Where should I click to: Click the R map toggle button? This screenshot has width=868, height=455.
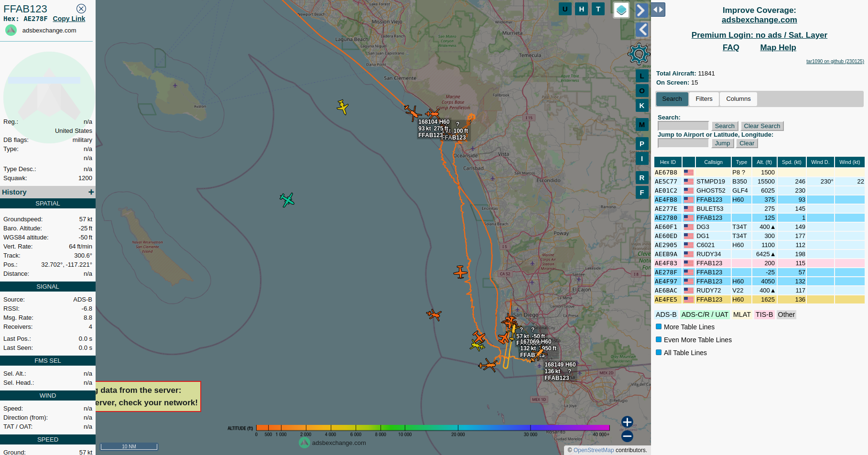coord(642,177)
